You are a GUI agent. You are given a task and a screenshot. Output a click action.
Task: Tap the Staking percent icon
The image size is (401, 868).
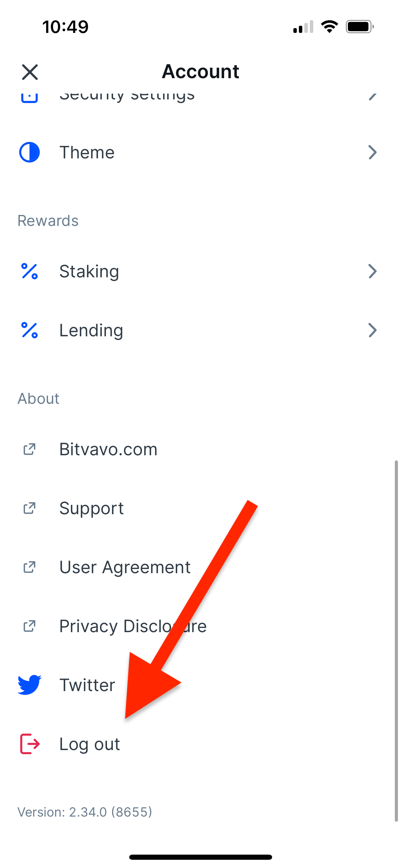[29, 271]
